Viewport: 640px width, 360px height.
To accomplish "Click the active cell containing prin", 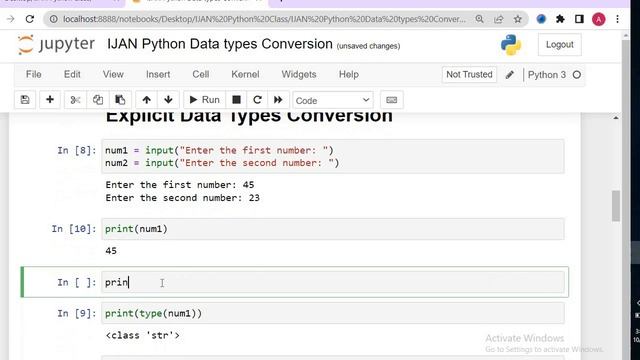I will point(333,282).
